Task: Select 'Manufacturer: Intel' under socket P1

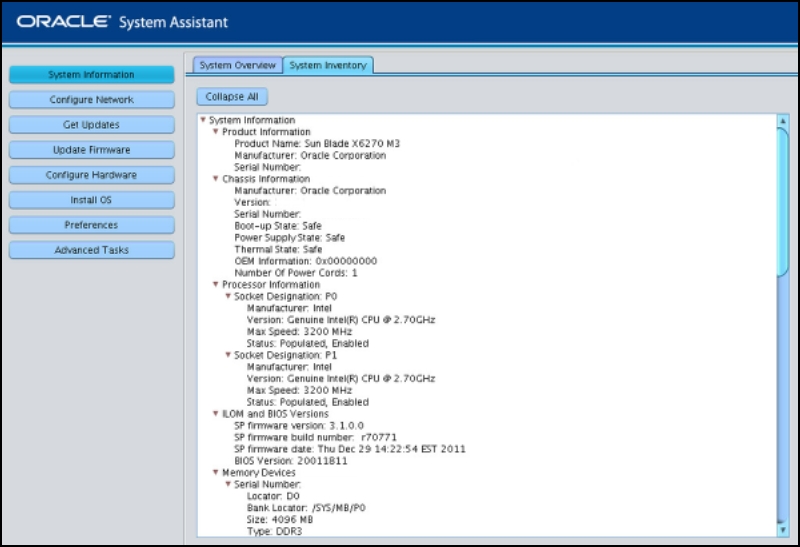Action: click(289, 366)
